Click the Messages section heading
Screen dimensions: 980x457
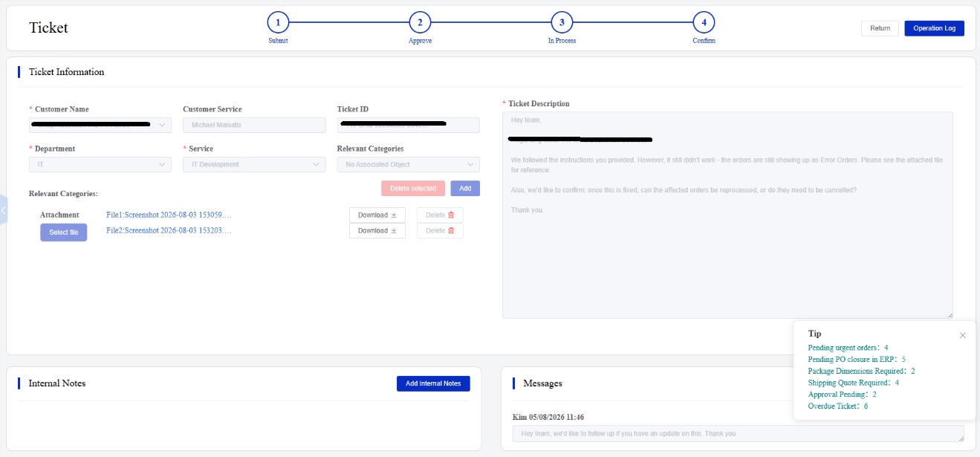click(x=542, y=383)
